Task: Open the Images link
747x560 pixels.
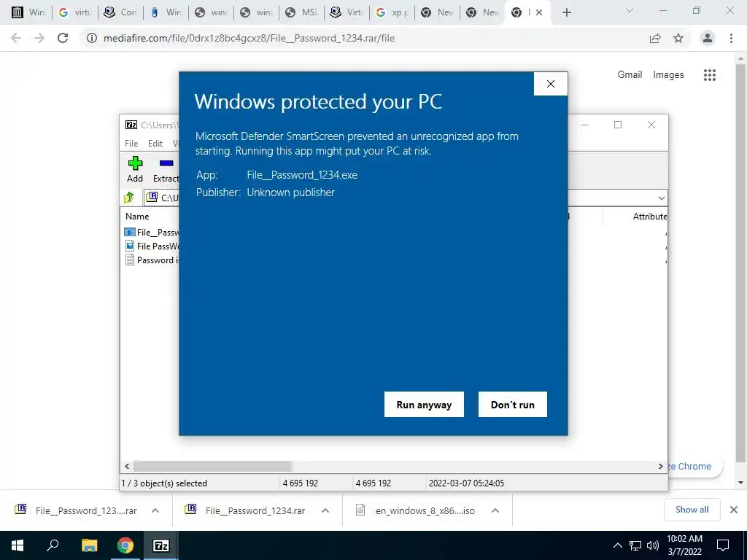Action: pos(668,75)
